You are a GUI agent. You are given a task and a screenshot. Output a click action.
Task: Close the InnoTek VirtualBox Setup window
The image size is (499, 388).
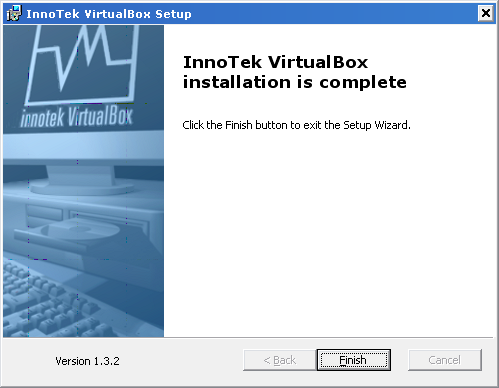[486, 13]
